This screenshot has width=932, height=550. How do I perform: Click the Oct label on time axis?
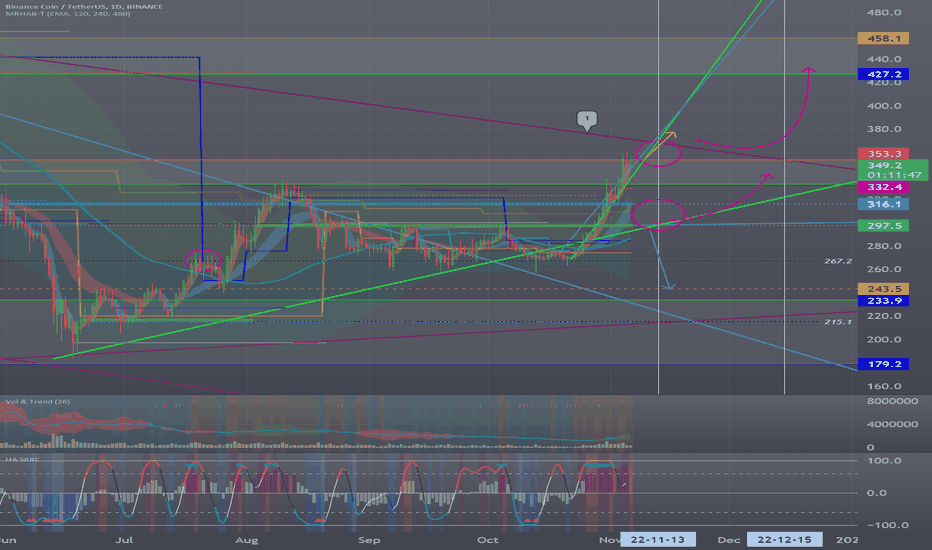click(487, 540)
